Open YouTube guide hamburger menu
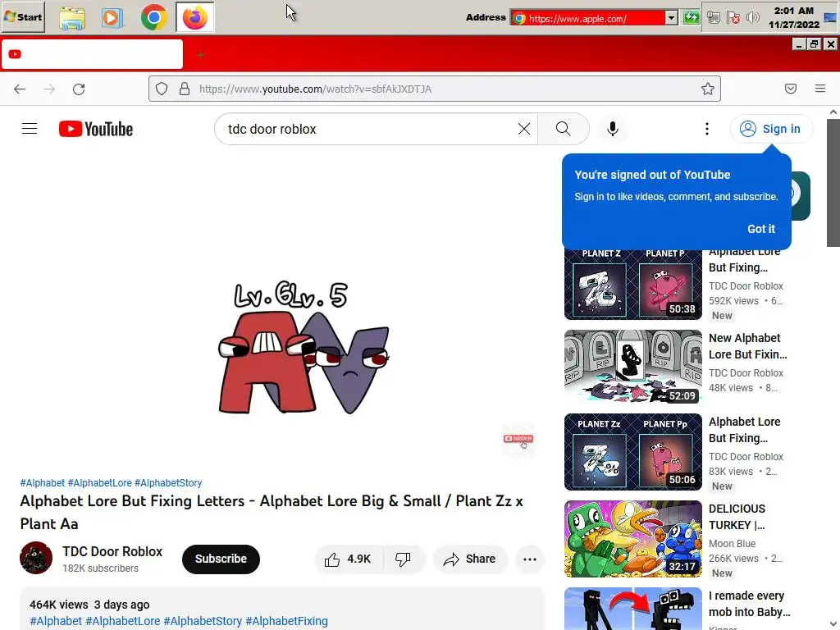Image resolution: width=840 pixels, height=630 pixels. click(x=30, y=129)
